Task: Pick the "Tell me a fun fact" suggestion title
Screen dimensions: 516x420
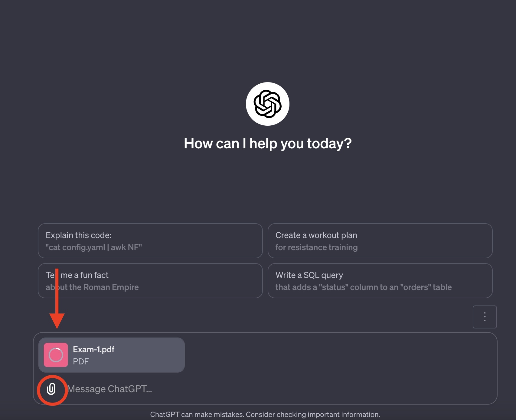Action: (77, 275)
